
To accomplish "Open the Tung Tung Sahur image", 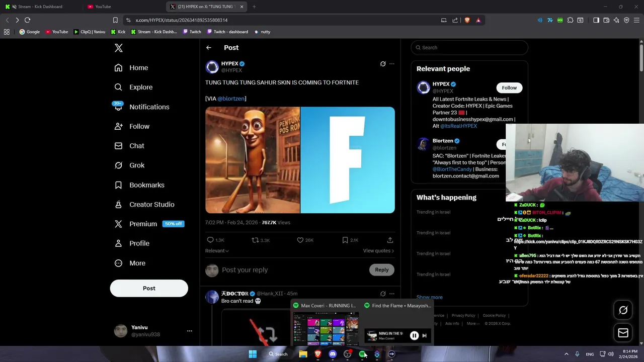I will point(253,160).
